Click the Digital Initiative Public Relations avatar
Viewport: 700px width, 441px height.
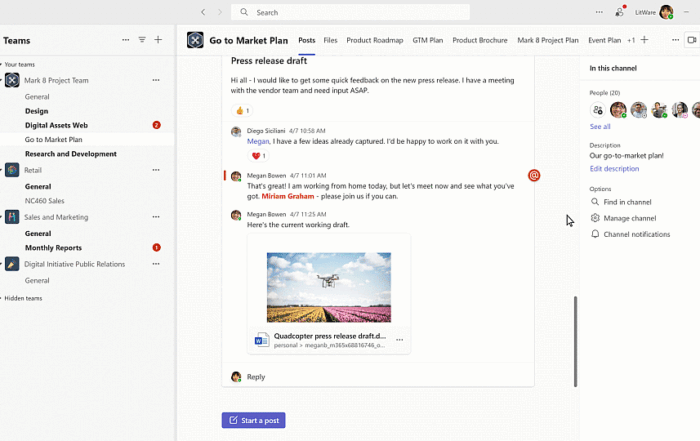coord(12,264)
